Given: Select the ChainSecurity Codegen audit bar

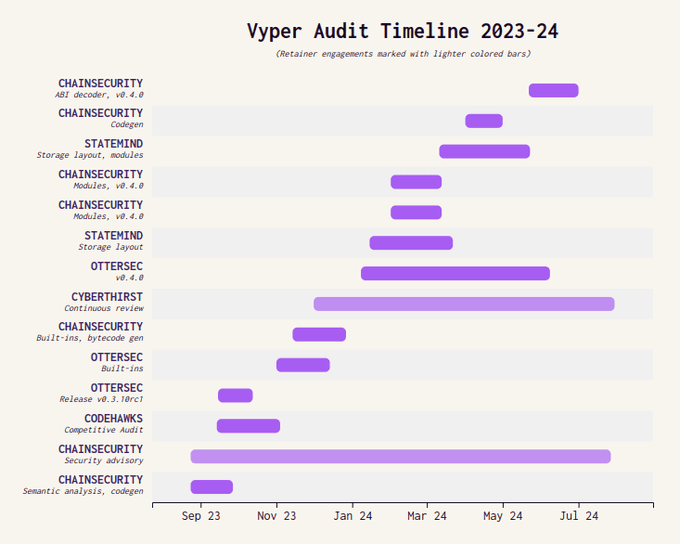Looking at the screenshot, I should [484, 121].
